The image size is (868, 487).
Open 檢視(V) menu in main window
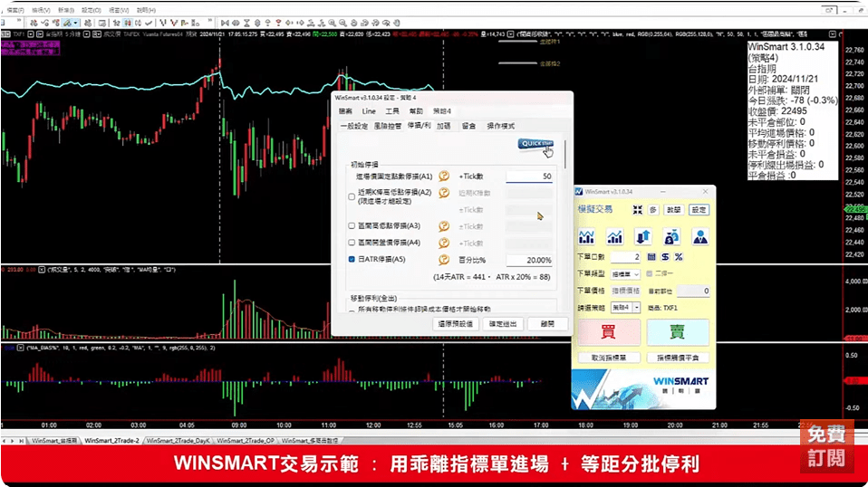pos(41,10)
